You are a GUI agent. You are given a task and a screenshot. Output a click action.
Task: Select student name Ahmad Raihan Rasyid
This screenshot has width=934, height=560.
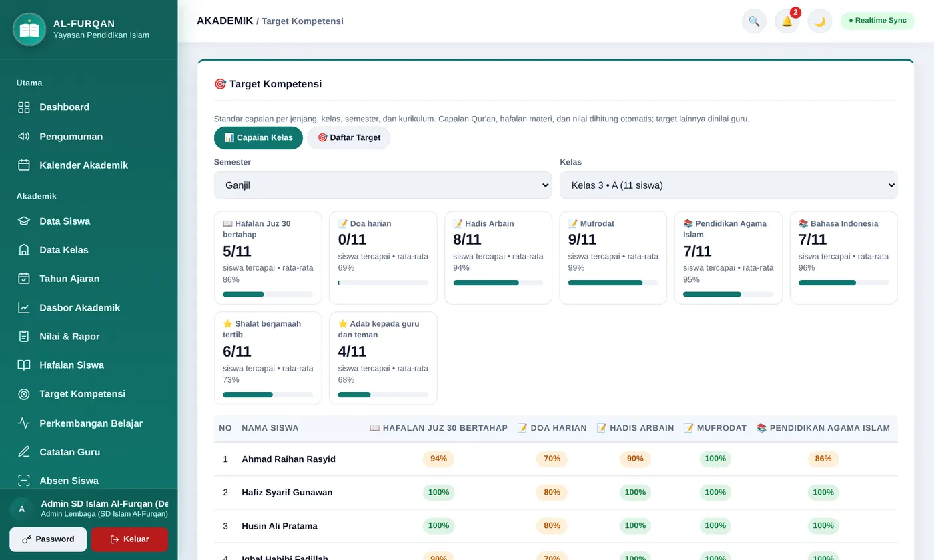(288, 459)
